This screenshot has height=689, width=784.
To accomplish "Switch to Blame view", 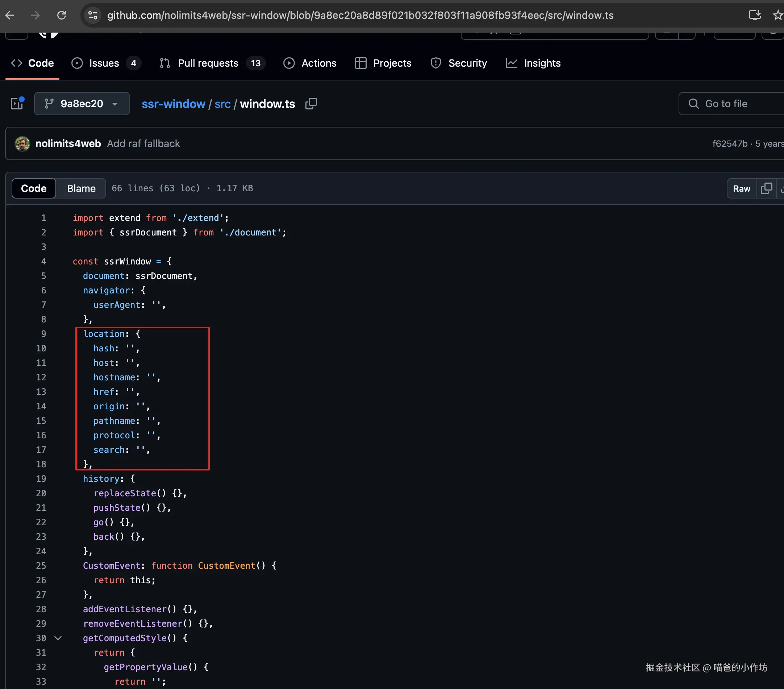I will pyautogui.click(x=81, y=188).
